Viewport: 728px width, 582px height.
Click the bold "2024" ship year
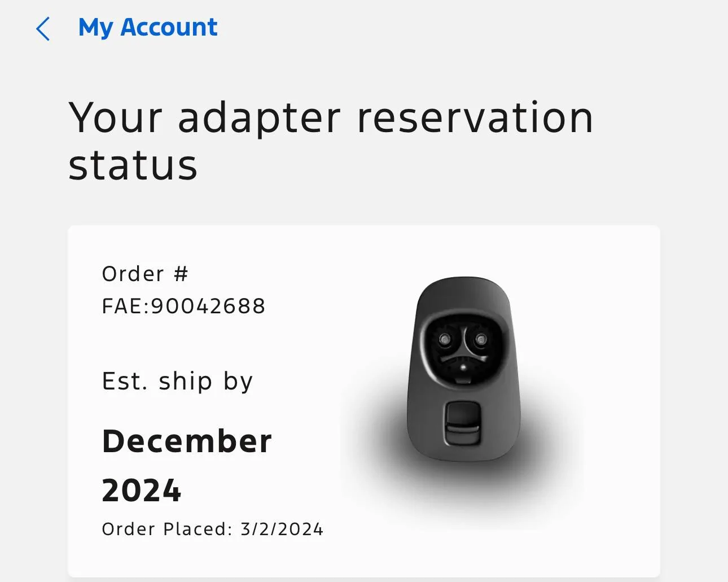click(142, 490)
